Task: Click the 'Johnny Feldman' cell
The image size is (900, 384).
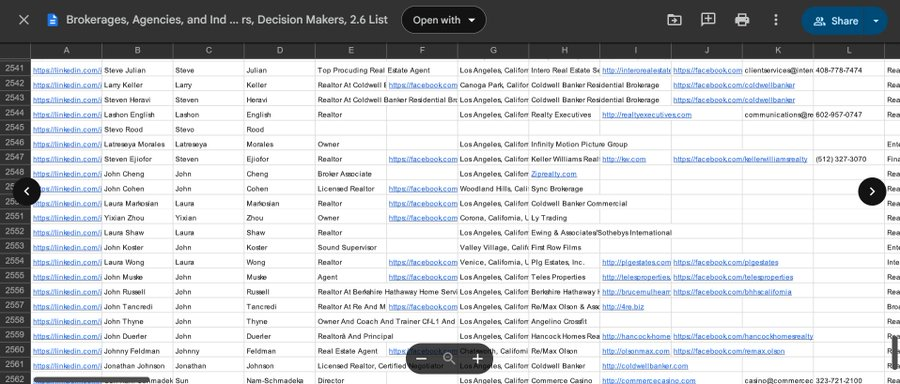Action: coord(137,351)
